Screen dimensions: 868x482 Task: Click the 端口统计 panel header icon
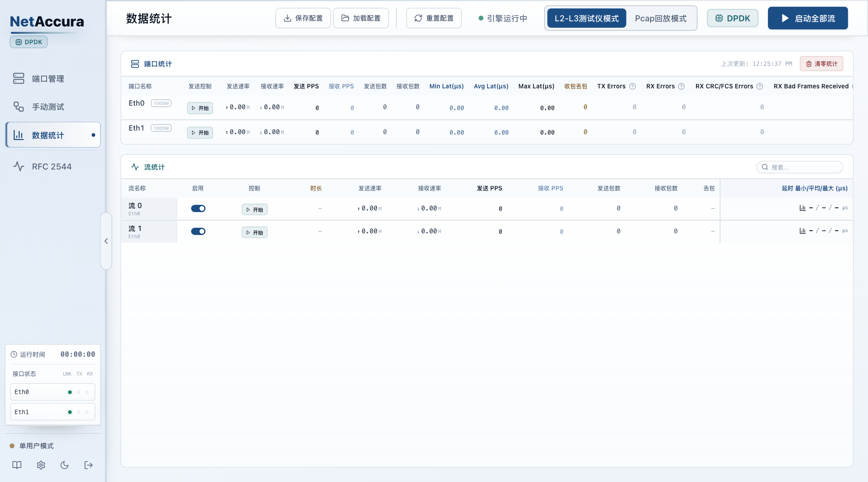tap(135, 64)
